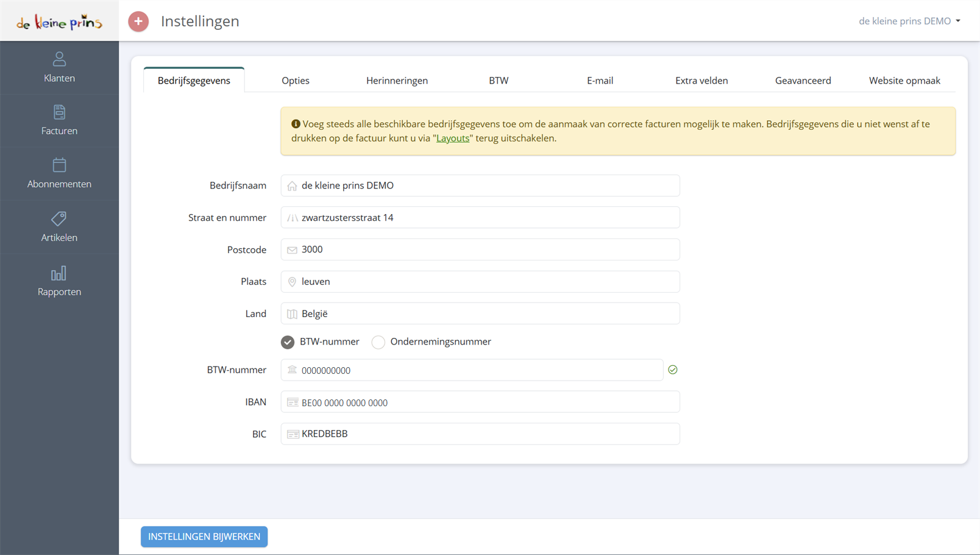Image resolution: width=980 pixels, height=555 pixels.
Task: Select the Ondernemingsnummer radio option
Action: [x=378, y=342]
